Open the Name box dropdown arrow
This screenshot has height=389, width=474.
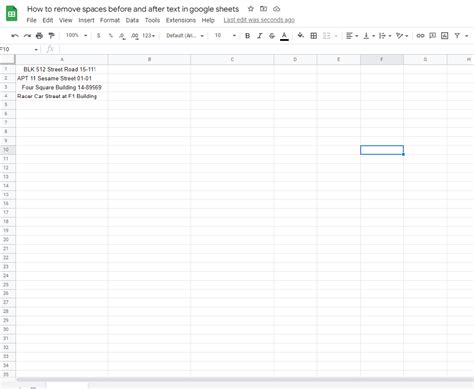(36, 50)
